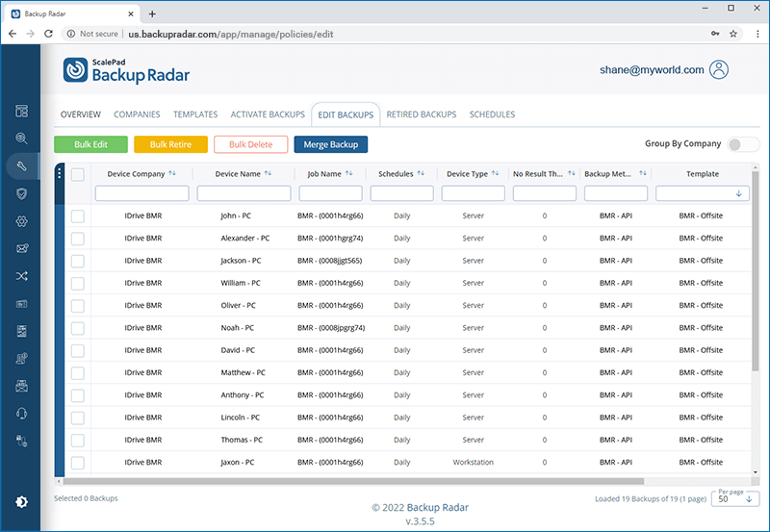Open the headset support icon in sidebar
This screenshot has width=770, height=532.
coord(21,414)
